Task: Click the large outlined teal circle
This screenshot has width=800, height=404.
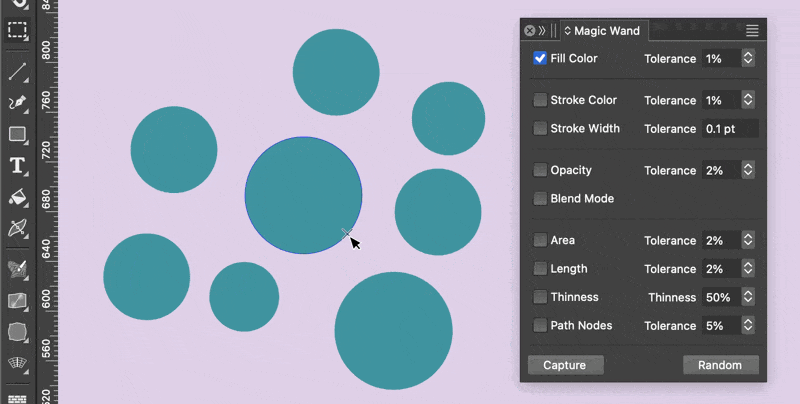Action: [303, 195]
